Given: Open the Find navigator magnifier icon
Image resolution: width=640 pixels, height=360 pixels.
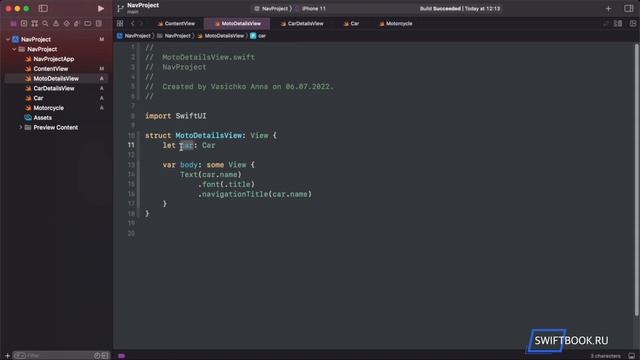Looking at the screenshot, I should coord(45,24).
